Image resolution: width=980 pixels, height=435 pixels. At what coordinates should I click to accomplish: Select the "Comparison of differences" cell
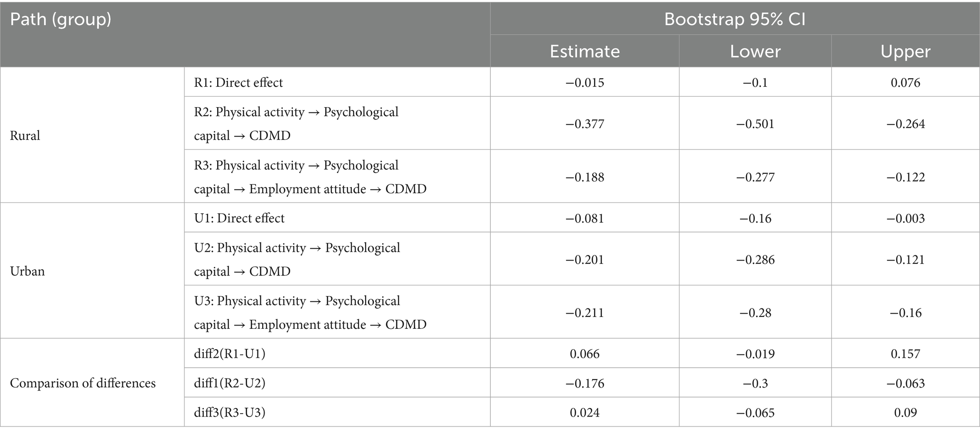coord(82,383)
